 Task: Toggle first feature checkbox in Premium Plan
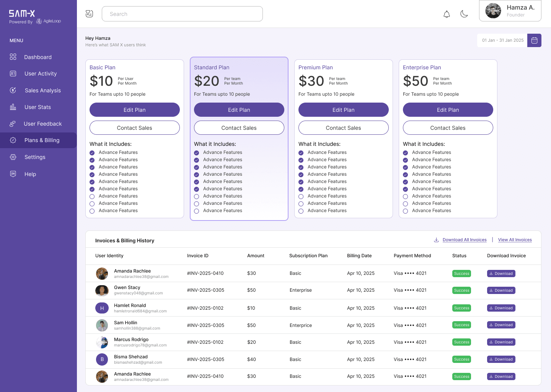(301, 153)
